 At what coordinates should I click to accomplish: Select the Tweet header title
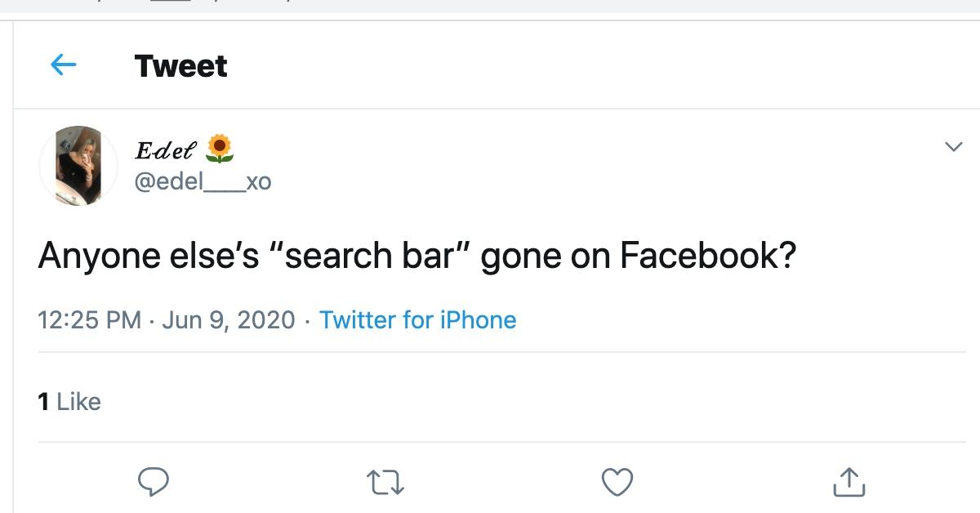[x=180, y=65]
